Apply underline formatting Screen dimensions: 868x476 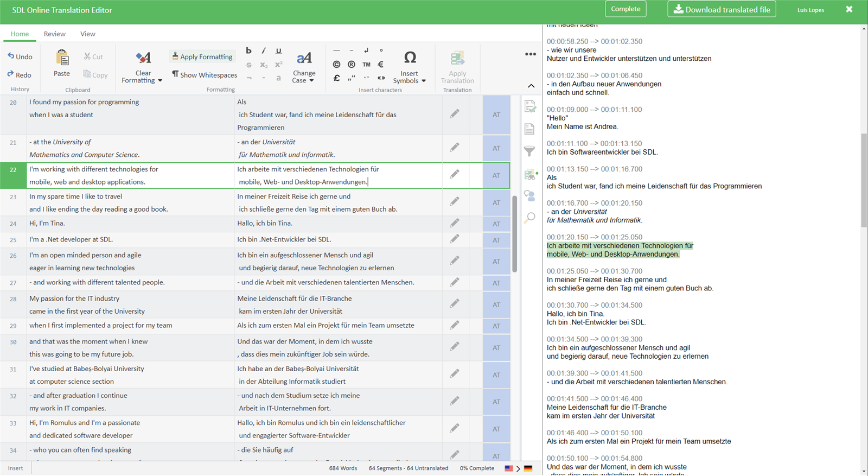click(279, 50)
